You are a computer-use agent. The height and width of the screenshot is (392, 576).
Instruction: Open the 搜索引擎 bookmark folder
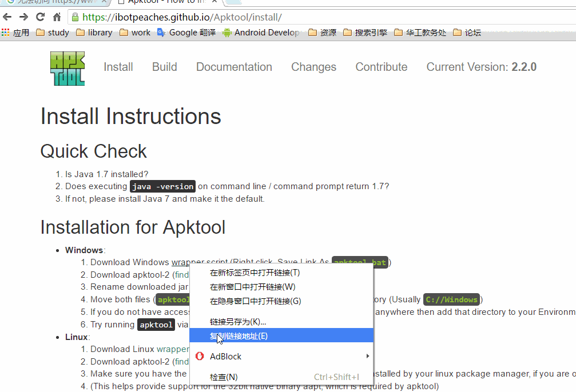[x=365, y=33]
